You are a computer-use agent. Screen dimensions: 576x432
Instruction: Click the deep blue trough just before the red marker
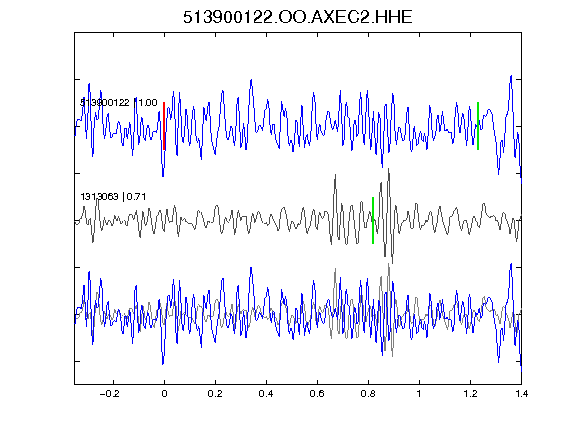[x=163, y=175]
